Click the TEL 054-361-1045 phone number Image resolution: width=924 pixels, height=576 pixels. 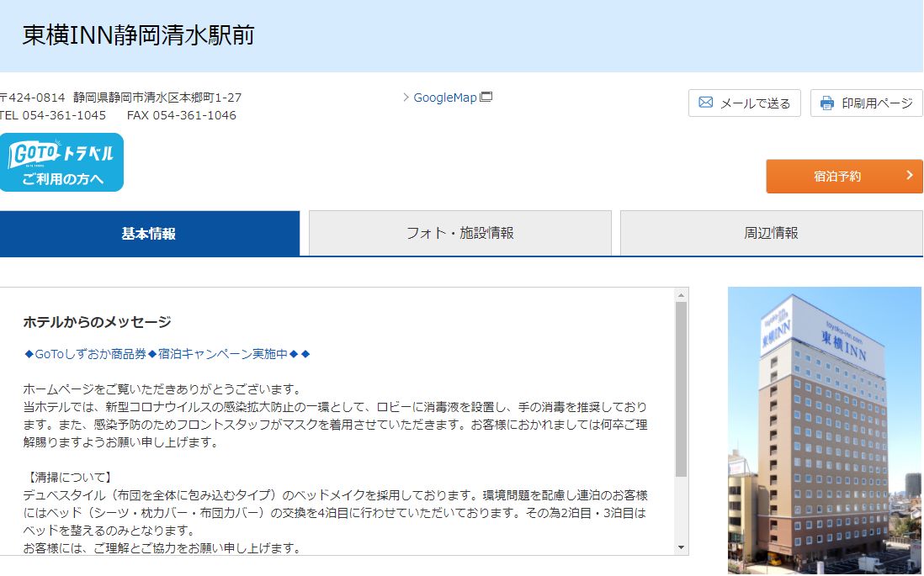pyautogui.click(x=53, y=115)
